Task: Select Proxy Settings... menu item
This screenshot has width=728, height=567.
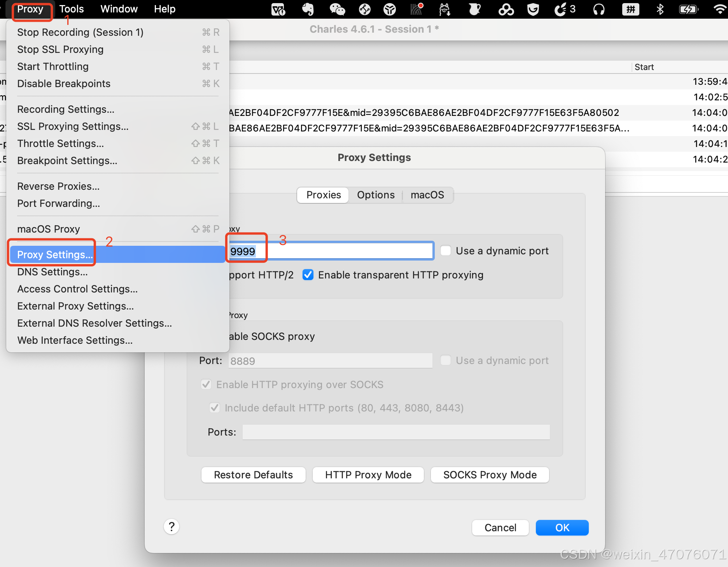Action: 118,255
